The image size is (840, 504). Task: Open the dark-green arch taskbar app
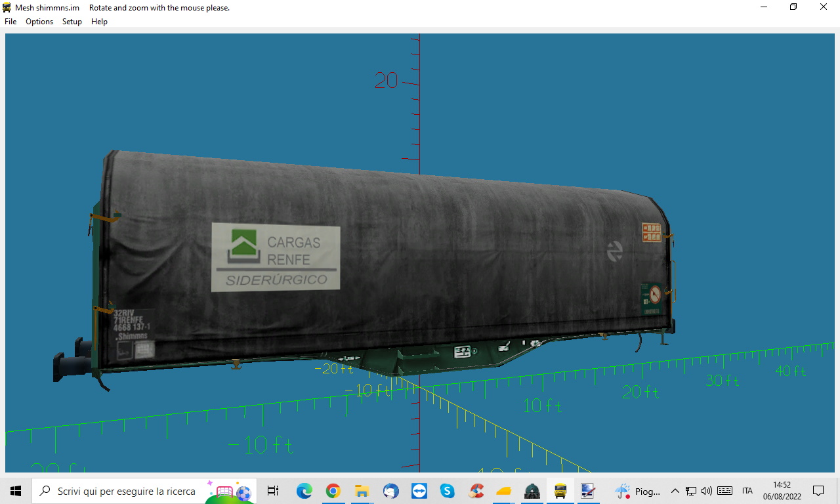[532, 490]
